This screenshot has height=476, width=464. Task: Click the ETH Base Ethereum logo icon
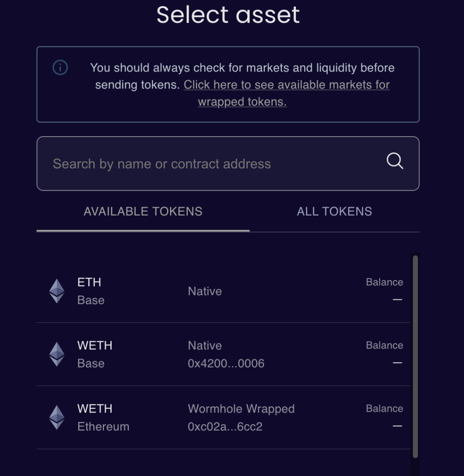[x=57, y=291]
